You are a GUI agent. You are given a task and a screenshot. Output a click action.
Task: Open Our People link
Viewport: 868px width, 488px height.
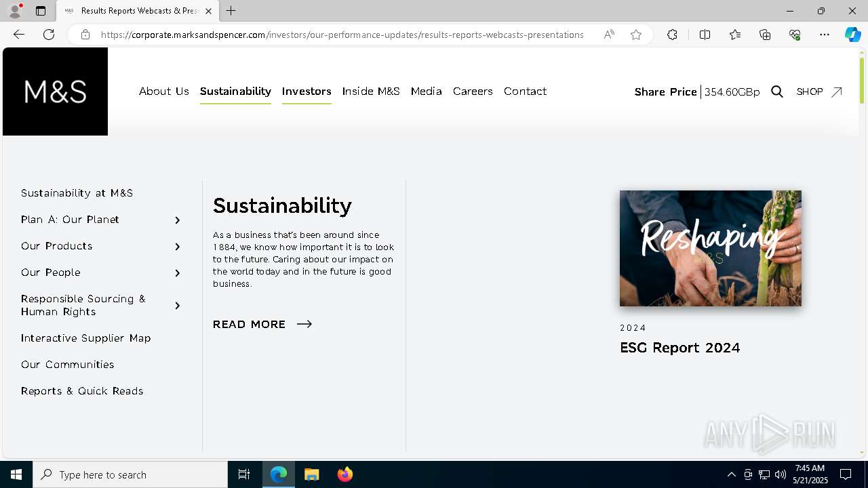click(x=51, y=272)
